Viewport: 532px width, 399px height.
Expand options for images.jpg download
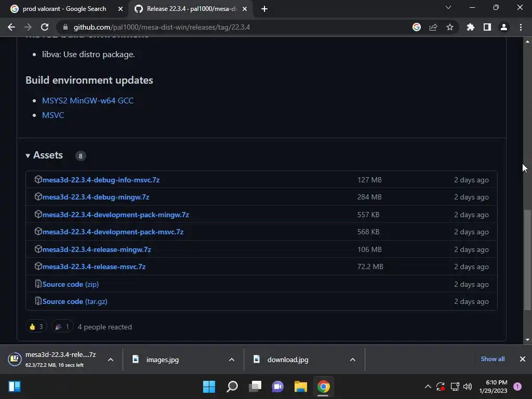pos(232,360)
